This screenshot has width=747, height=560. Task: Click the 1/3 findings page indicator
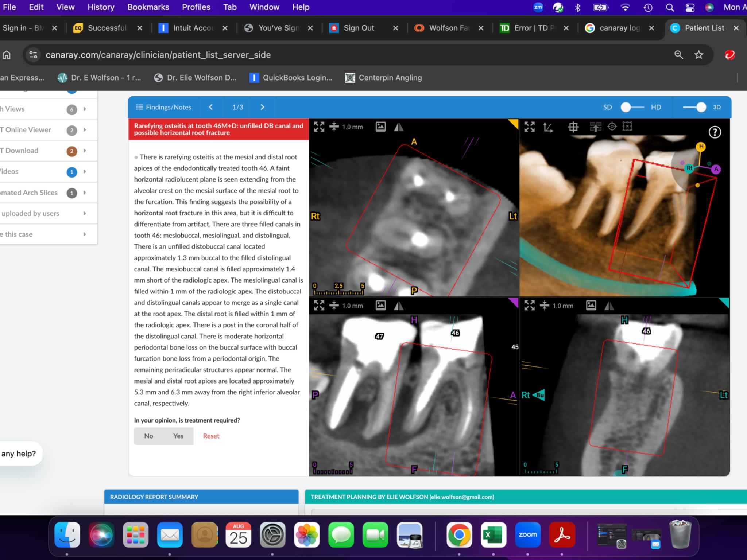coord(238,107)
